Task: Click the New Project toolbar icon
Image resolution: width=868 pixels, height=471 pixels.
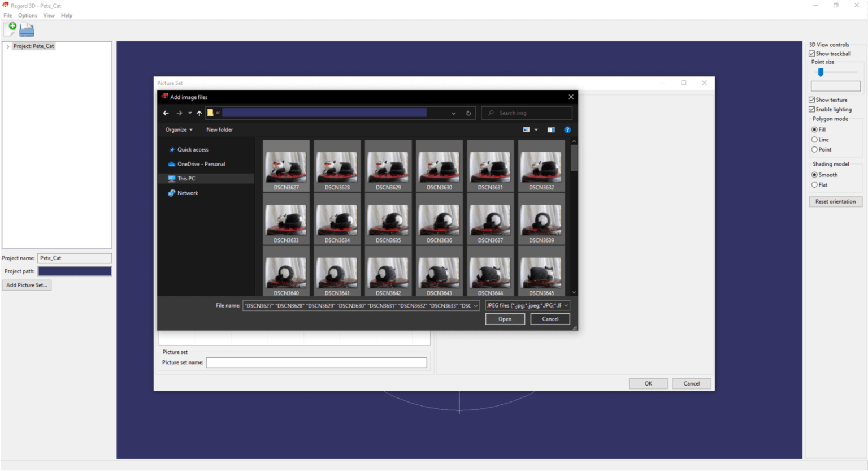Action: (10, 29)
